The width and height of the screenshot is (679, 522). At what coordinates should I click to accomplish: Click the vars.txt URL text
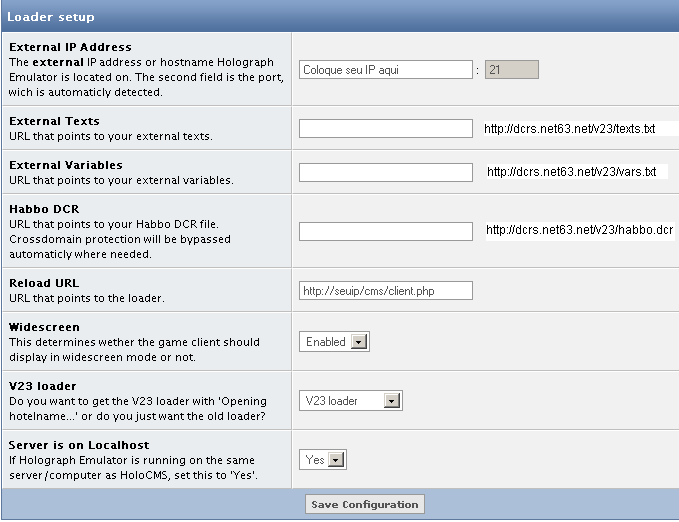pyautogui.click(x=572, y=172)
